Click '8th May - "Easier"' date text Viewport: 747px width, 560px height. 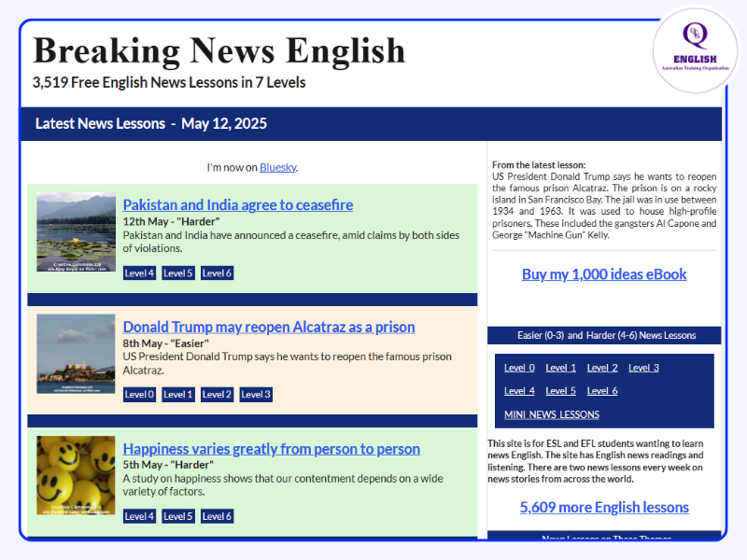166,343
